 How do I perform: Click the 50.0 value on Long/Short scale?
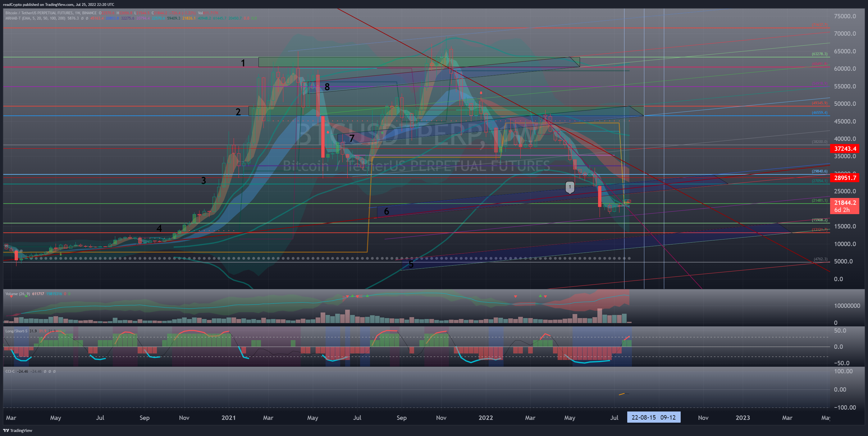point(840,330)
